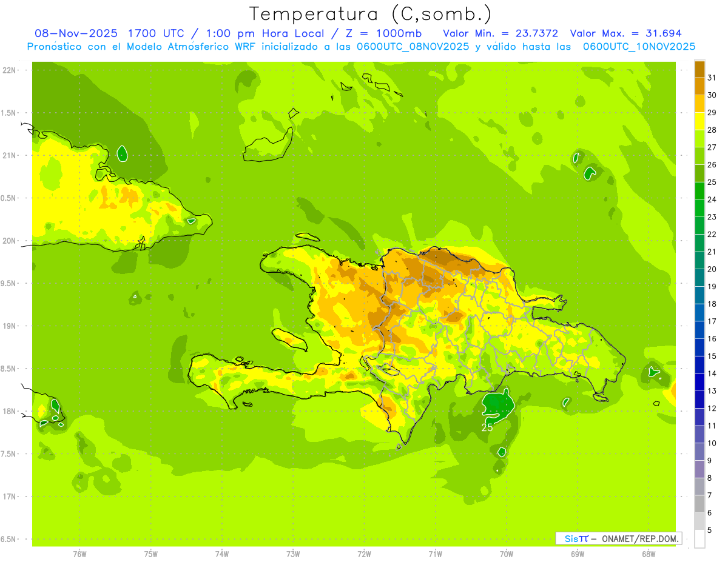Click the '71W' longitude axis label
Viewport: 728px width, 562px height.
click(x=435, y=554)
